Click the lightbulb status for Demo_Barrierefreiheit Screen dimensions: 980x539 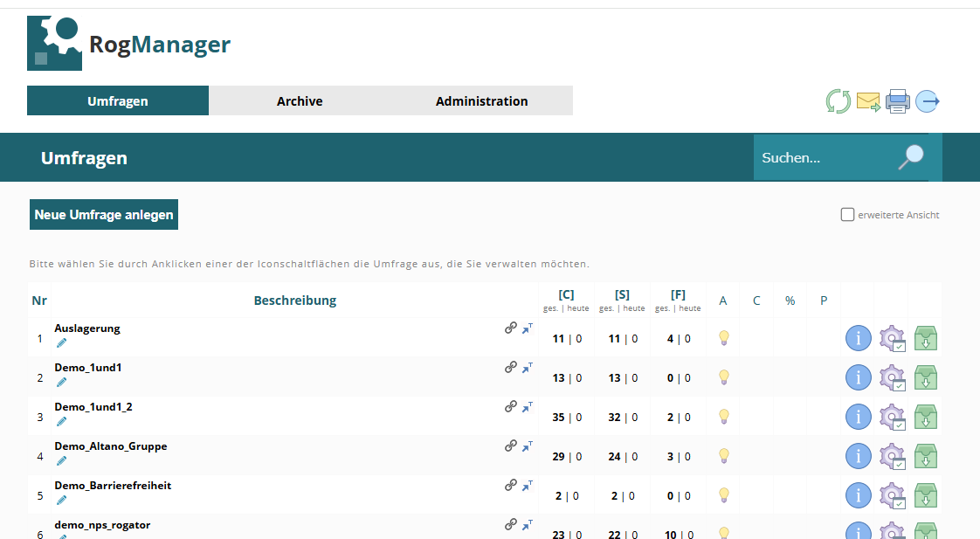[724, 495]
